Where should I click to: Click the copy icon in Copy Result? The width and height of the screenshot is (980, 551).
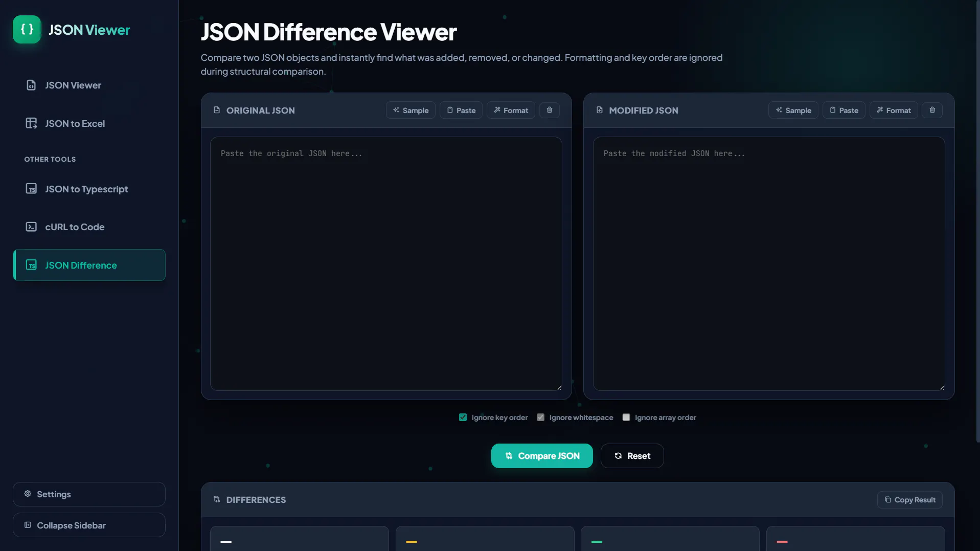coord(888,500)
